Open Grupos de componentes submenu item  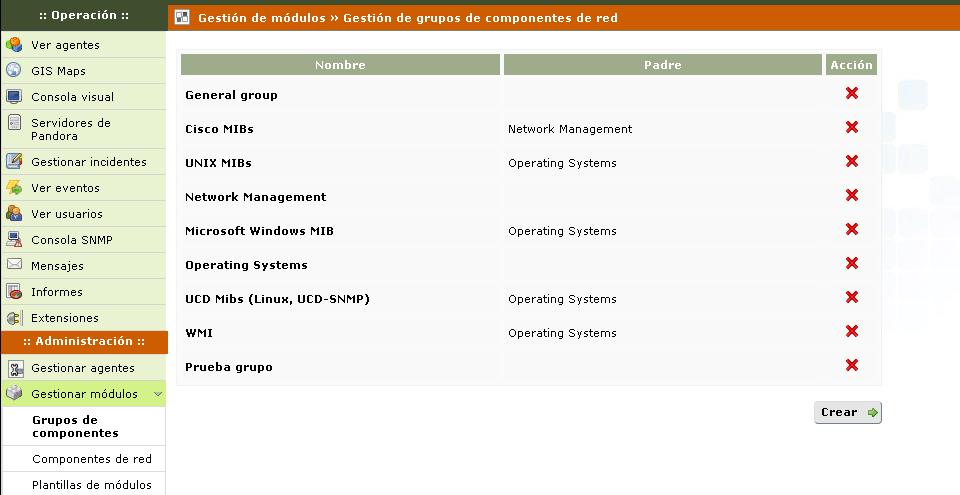(x=75, y=427)
